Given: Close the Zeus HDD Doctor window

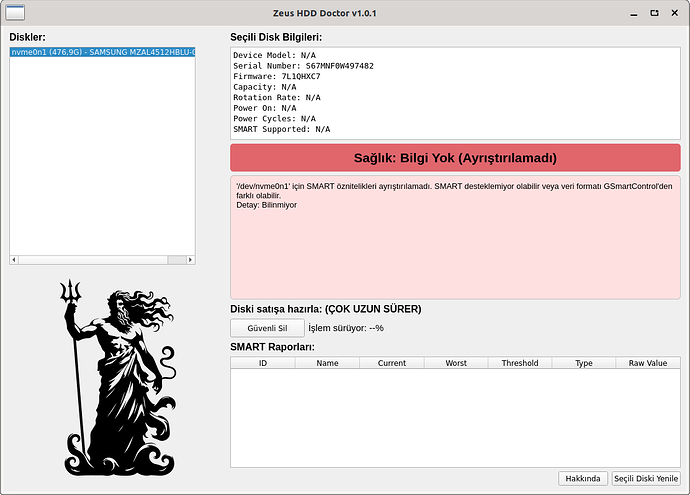Looking at the screenshot, I should coord(674,14).
